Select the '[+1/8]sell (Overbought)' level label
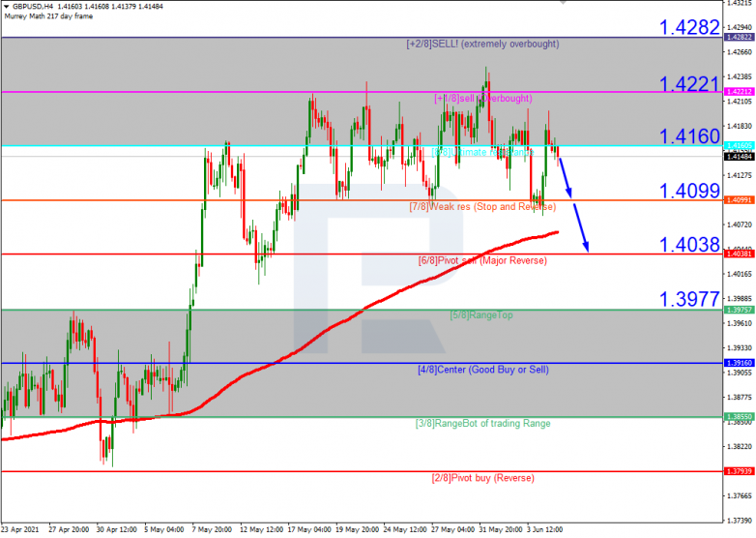This screenshot has width=756, height=538. (483, 99)
